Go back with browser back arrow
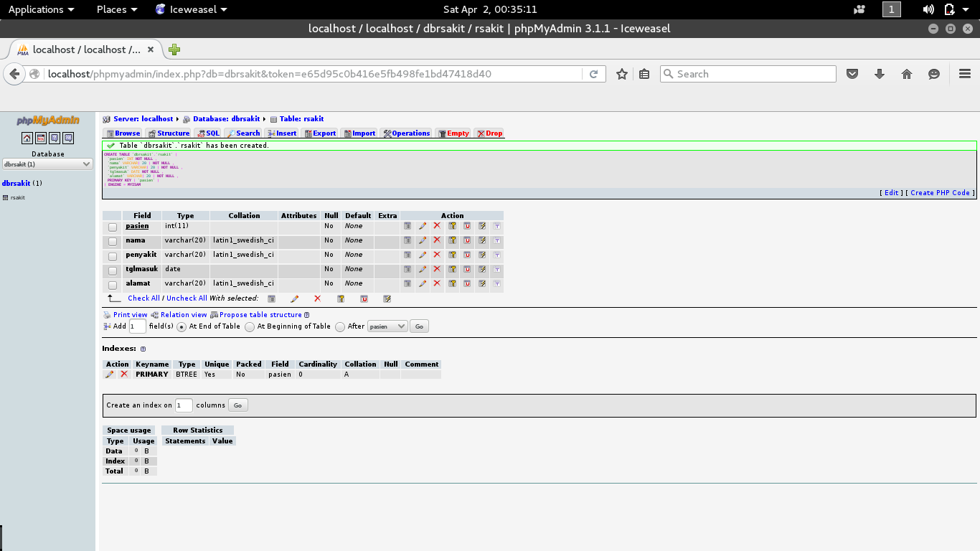 tap(14, 74)
